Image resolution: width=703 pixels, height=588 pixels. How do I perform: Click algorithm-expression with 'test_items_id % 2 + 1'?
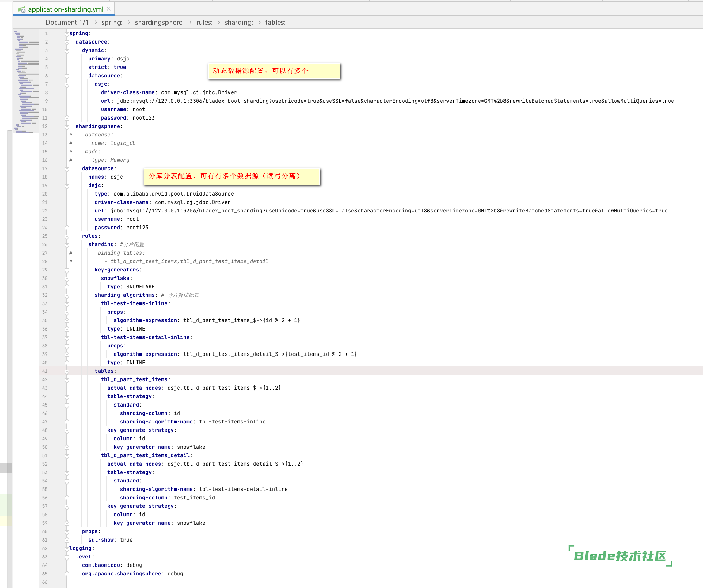[x=235, y=354]
